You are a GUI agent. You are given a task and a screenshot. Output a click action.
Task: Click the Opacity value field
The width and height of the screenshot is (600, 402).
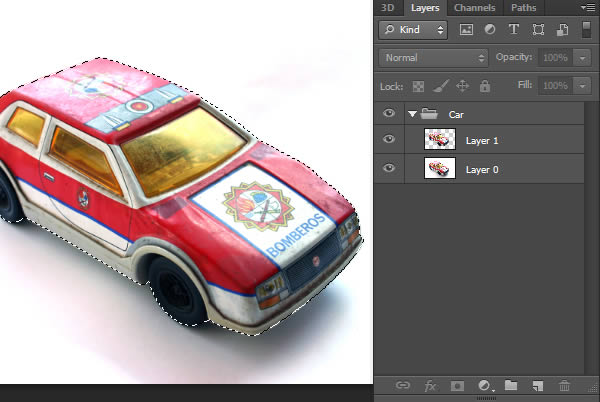tap(556, 58)
